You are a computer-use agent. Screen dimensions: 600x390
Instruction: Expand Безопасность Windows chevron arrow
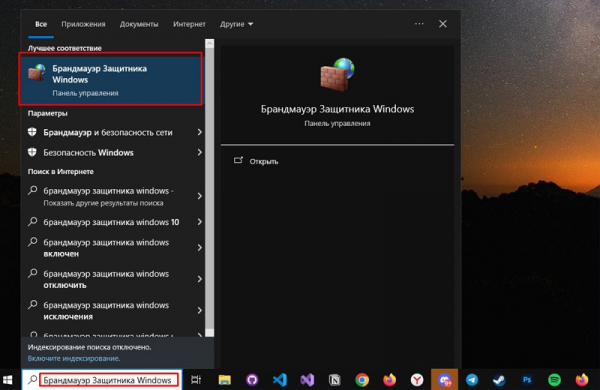[199, 152]
